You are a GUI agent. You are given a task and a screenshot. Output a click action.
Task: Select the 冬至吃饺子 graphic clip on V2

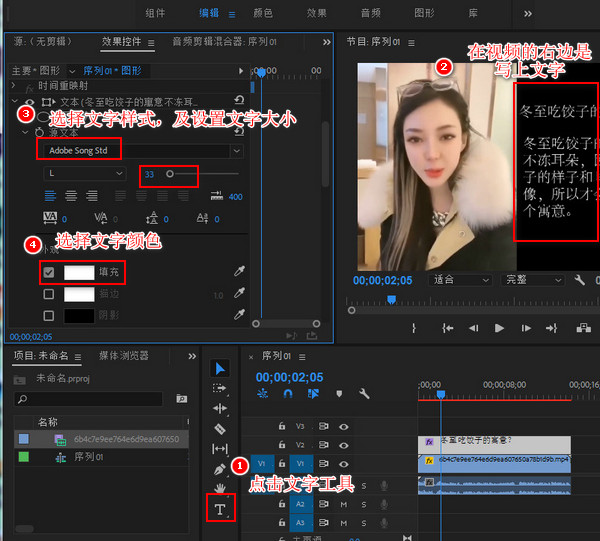click(494, 445)
